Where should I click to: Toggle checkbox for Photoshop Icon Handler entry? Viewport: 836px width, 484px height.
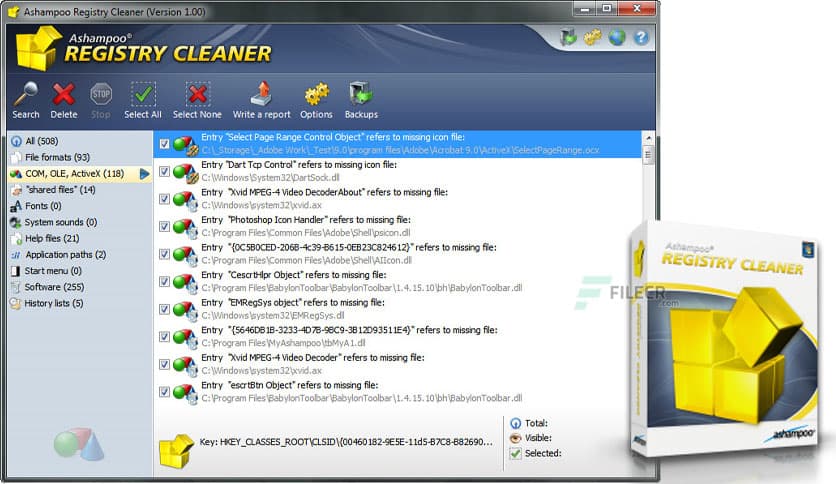click(x=164, y=227)
